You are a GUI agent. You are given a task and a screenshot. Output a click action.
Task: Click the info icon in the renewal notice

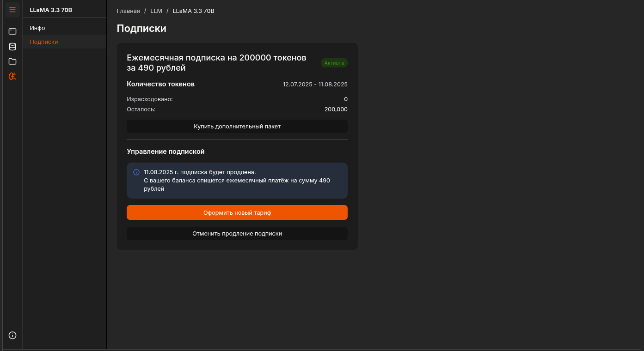pyautogui.click(x=136, y=172)
